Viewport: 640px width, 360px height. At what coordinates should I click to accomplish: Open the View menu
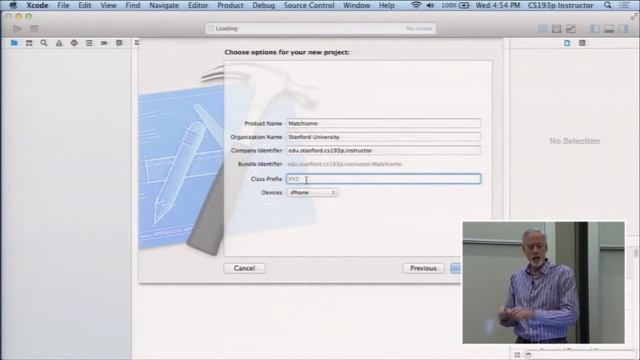[108, 5]
